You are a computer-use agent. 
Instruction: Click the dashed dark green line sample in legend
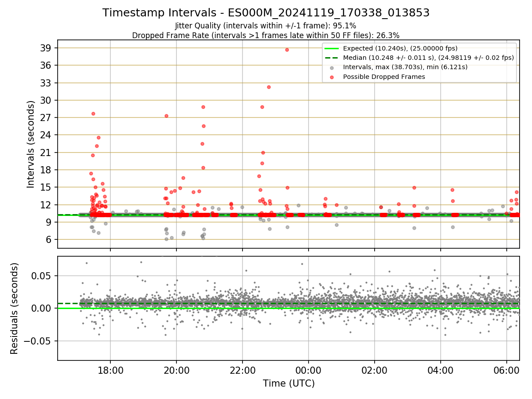pyautogui.click(x=332, y=58)
